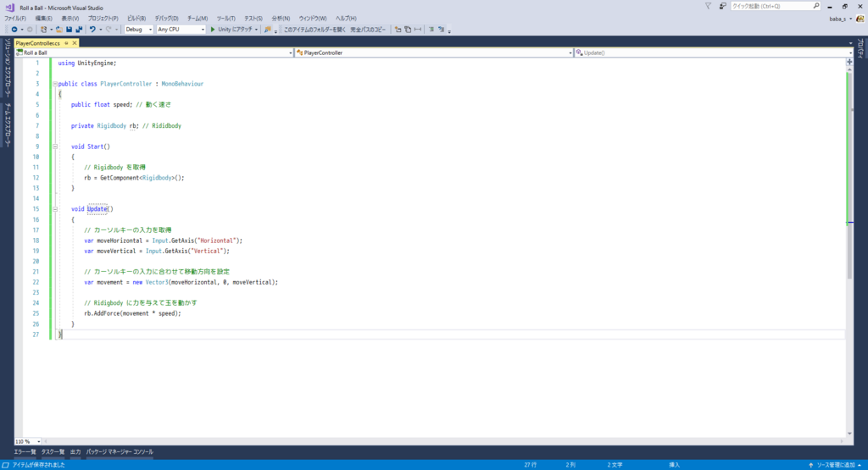
Task: Save the current file using the floppy disk icon
Action: click(x=69, y=30)
